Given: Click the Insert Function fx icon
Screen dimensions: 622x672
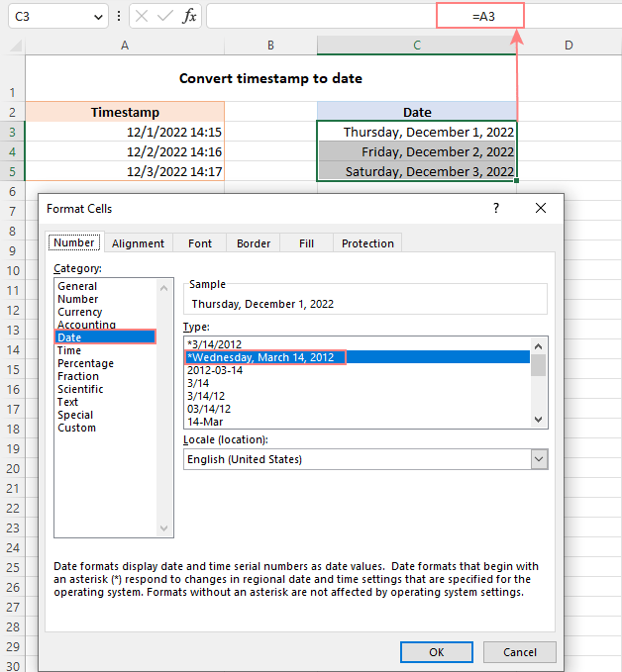Looking at the screenshot, I should 188,16.
